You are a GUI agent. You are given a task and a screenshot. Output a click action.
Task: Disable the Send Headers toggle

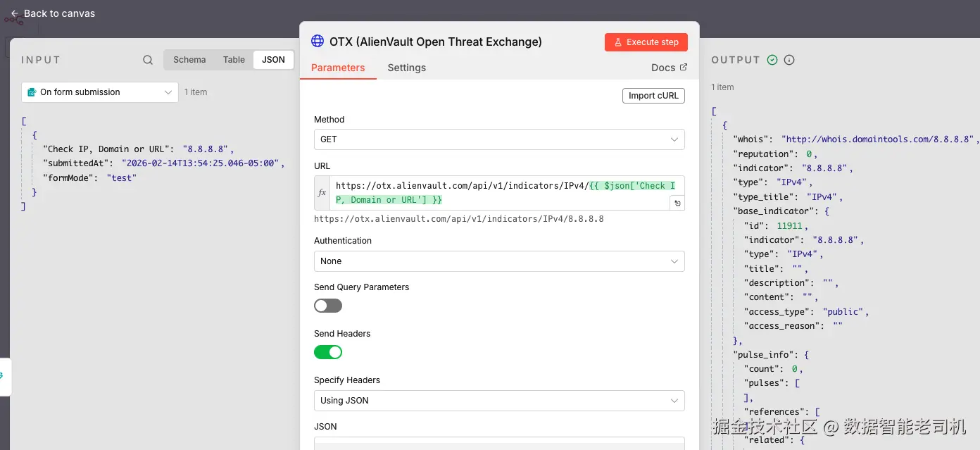click(x=328, y=352)
